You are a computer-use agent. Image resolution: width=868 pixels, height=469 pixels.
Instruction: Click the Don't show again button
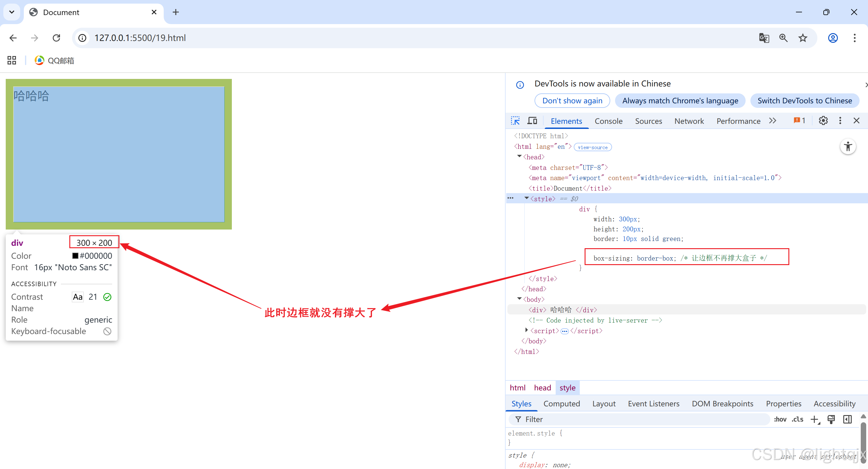point(572,101)
